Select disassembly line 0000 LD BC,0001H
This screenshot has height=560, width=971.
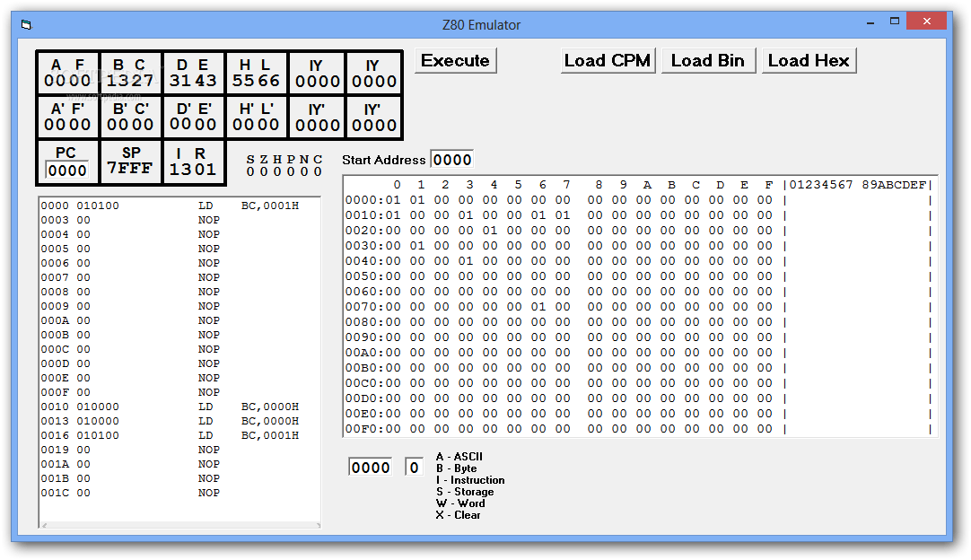click(171, 206)
